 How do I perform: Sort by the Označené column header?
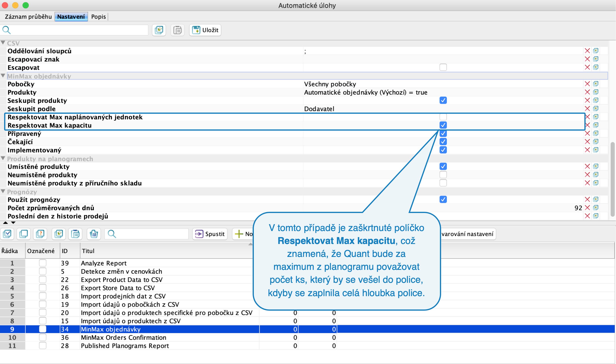[x=43, y=251]
